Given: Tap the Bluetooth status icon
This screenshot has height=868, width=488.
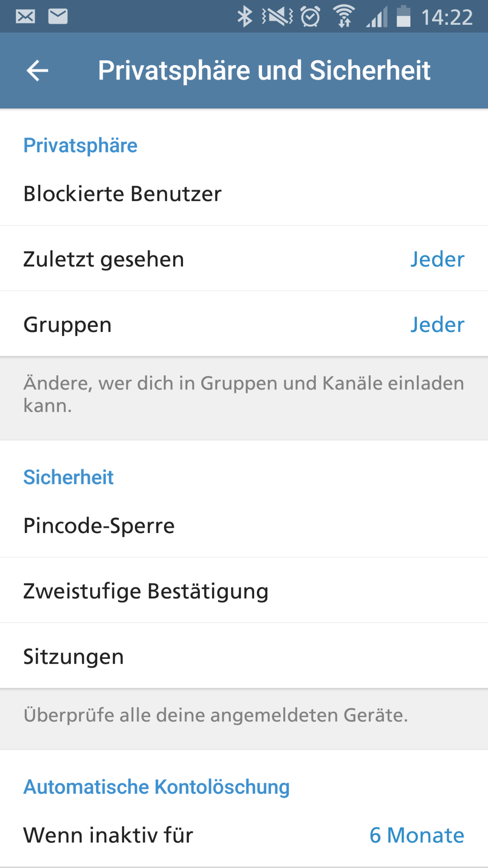Looking at the screenshot, I should (245, 16).
